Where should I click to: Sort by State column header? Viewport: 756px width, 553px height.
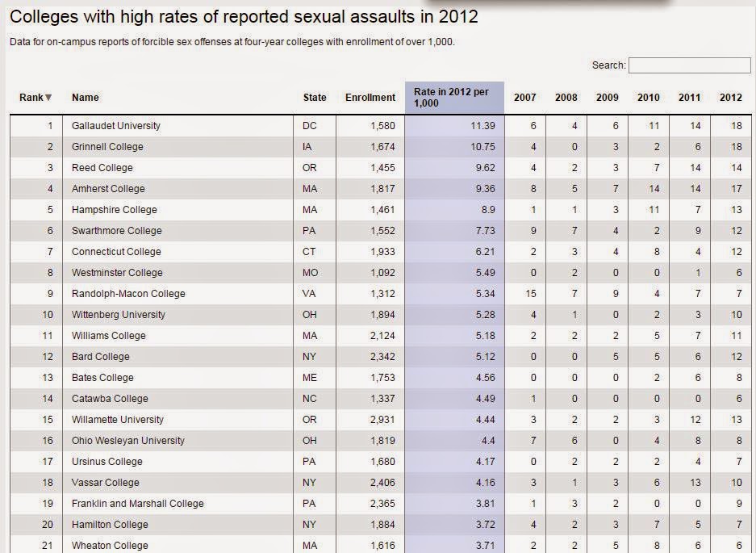click(x=315, y=98)
